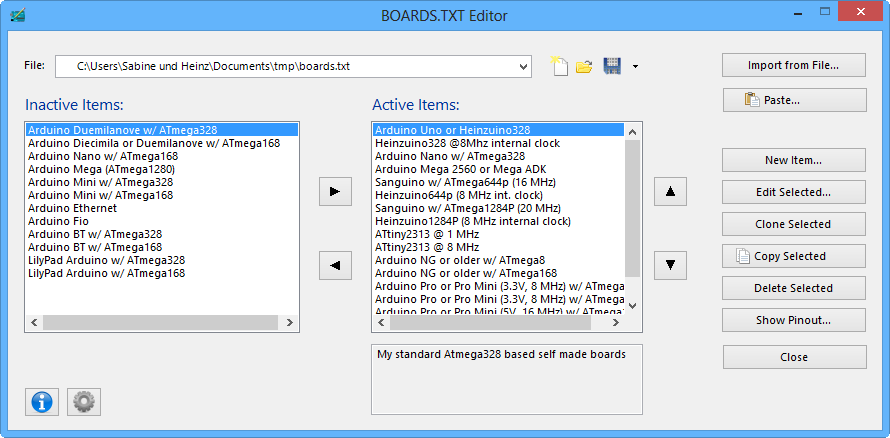Click Active list vertical scrollbar up arrow
The image size is (890, 438).
pyautogui.click(x=633, y=132)
